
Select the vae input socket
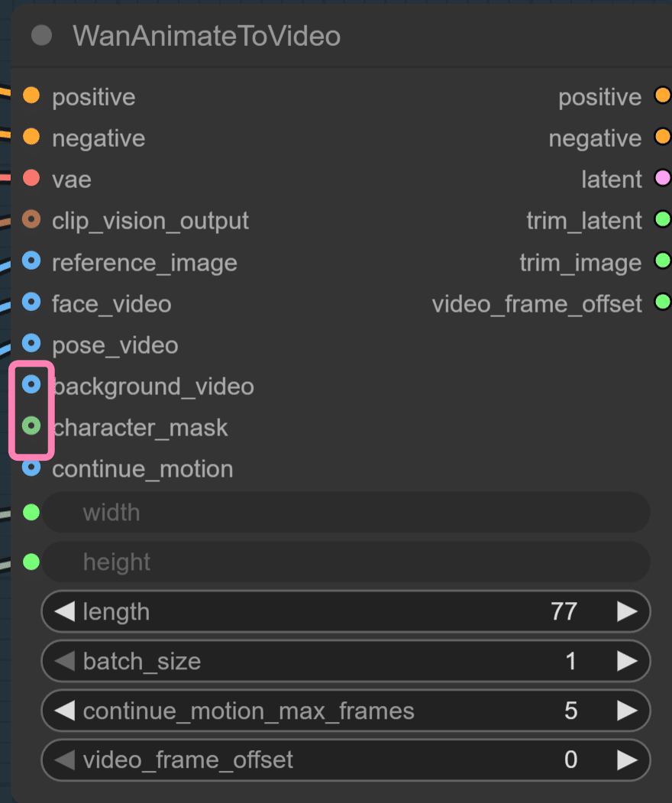[x=31, y=179]
